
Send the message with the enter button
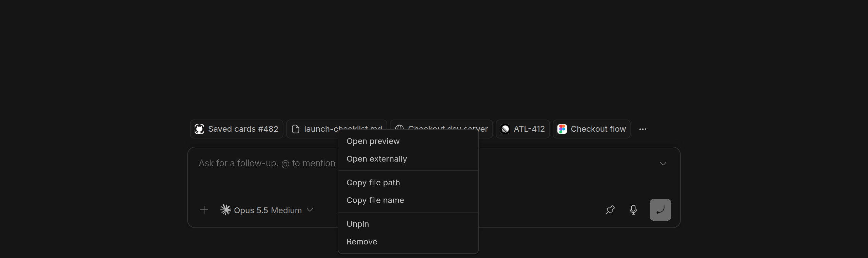[x=660, y=210]
